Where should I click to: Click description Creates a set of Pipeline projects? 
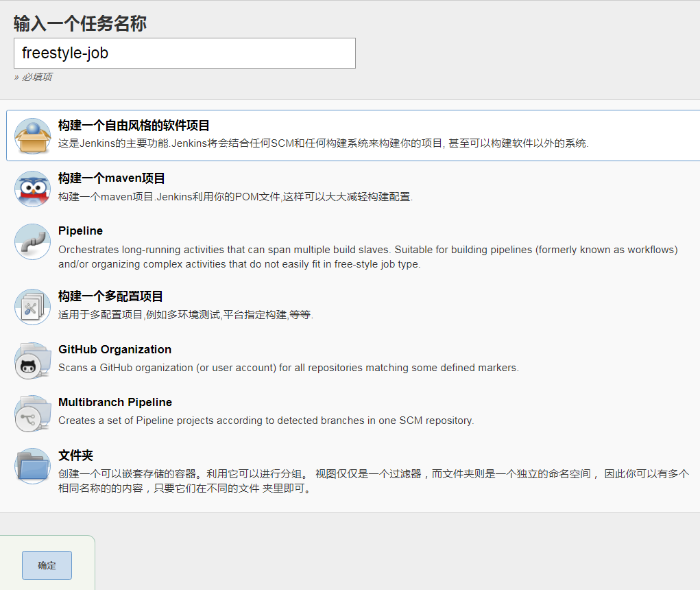pos(266,421)
